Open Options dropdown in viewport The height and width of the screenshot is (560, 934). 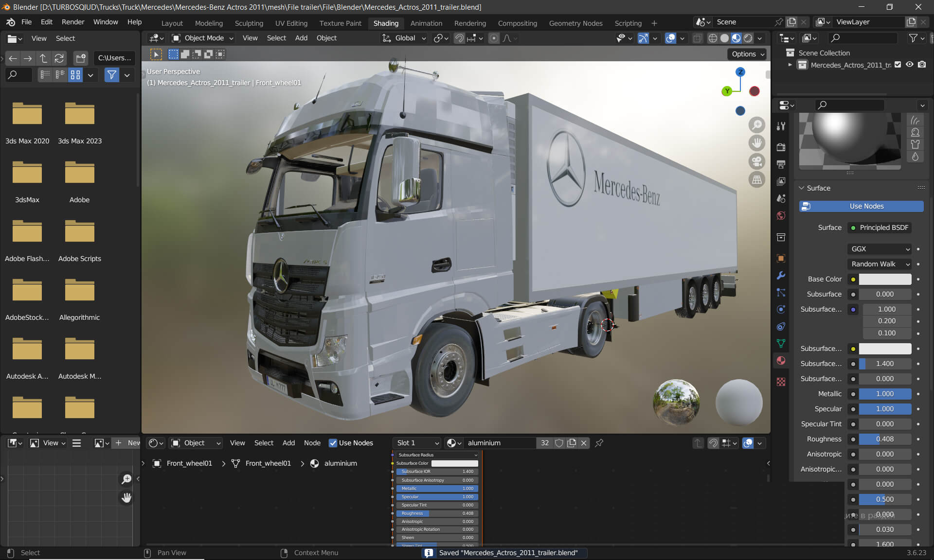747,54
